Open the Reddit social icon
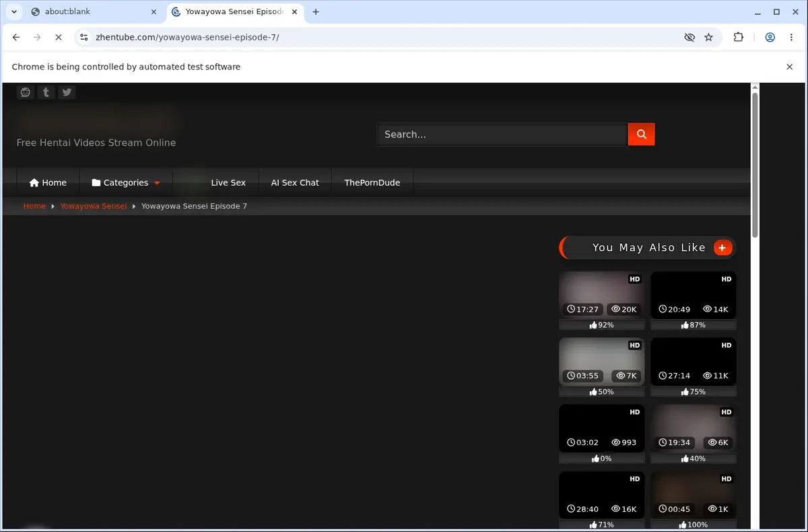Image resolution: width=808 pixels, height=532 pixels. (x=26, y=92)
